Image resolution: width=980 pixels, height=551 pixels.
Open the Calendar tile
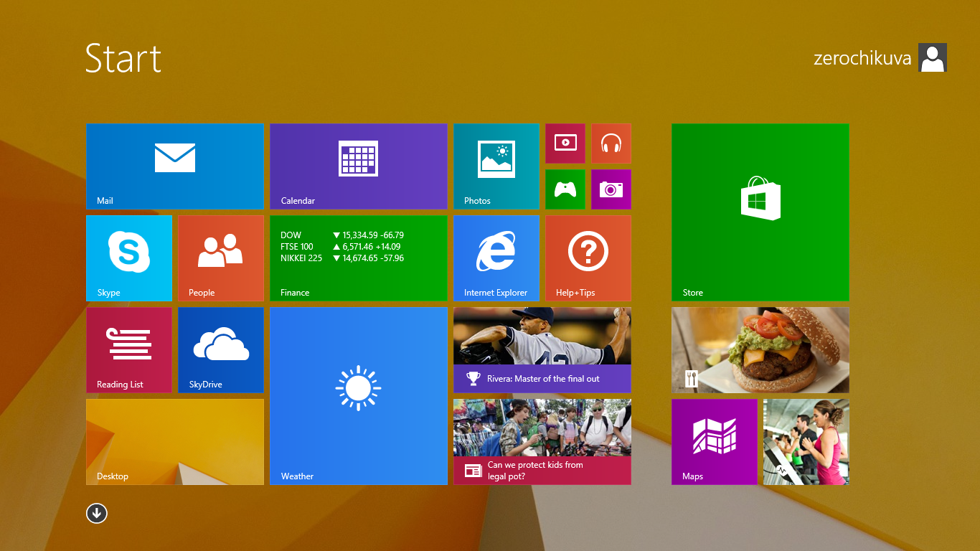tap(359, 166)
